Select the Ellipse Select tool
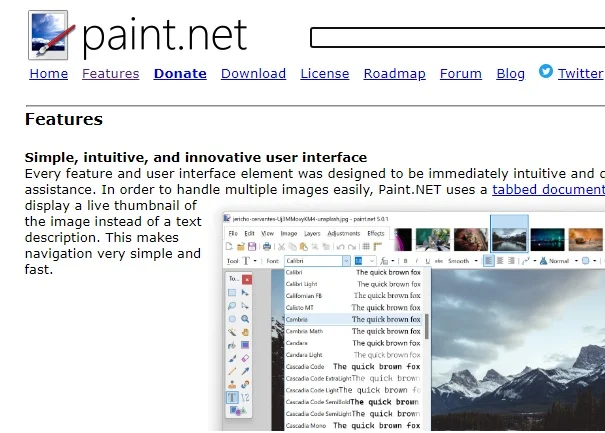Screen dimensions: 605x433 point(232,319)
